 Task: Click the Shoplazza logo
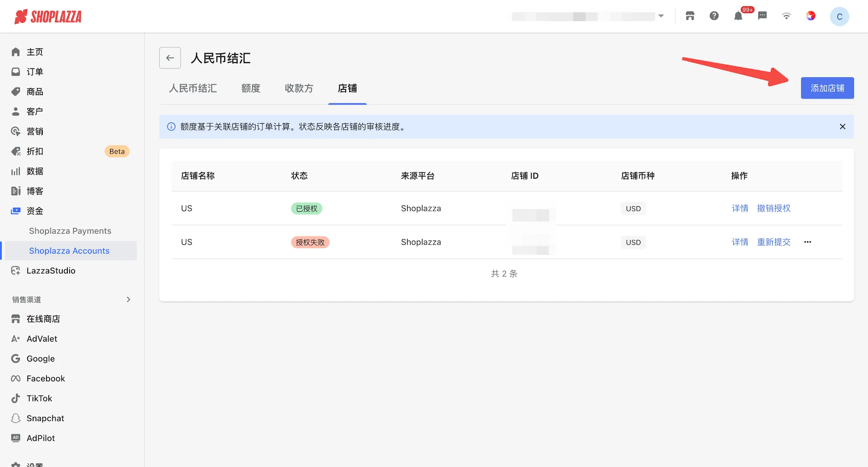(48, 17)
